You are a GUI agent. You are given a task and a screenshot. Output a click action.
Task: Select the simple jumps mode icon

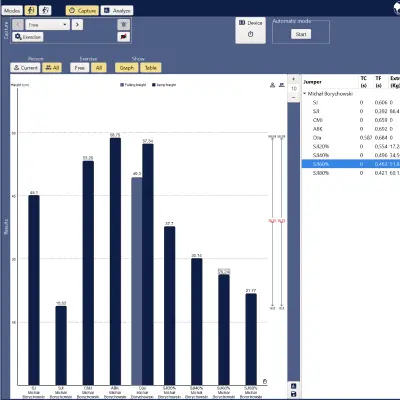[31, 11]
